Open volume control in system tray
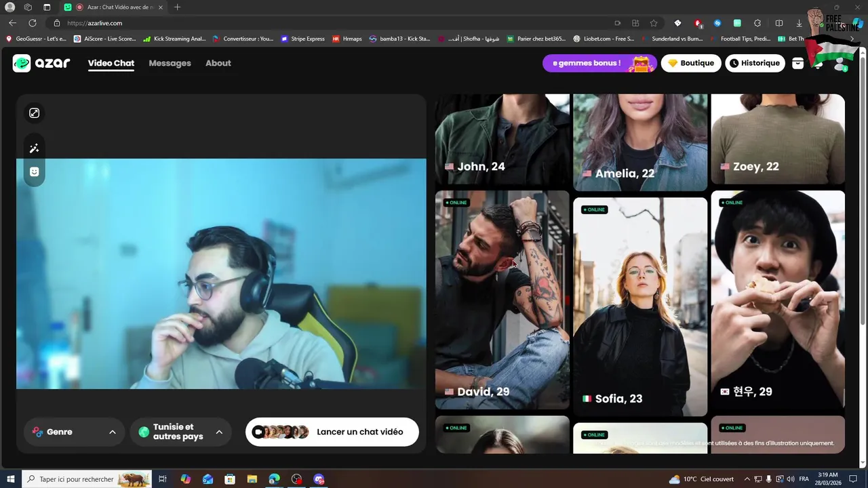 [791, 479]
